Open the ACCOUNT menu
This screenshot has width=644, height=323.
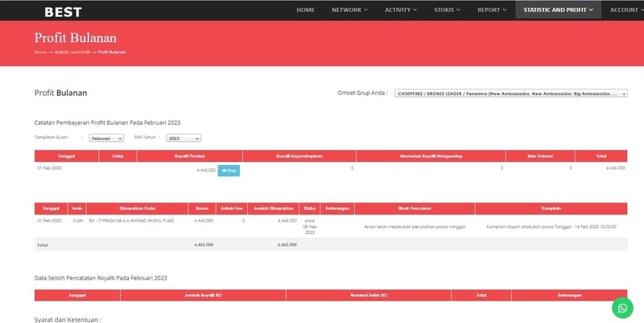click(626, 10)
